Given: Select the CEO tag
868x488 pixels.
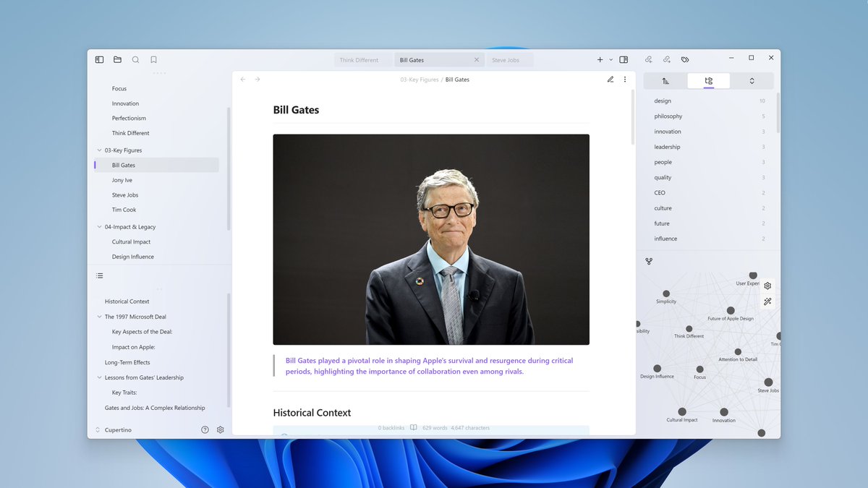Looking at the screenshot, I should click(660, 193).
